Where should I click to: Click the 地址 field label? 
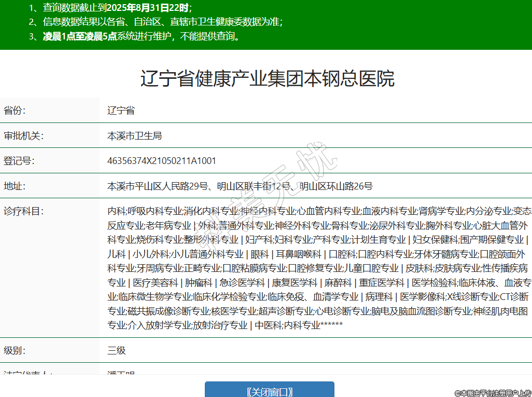15,186
